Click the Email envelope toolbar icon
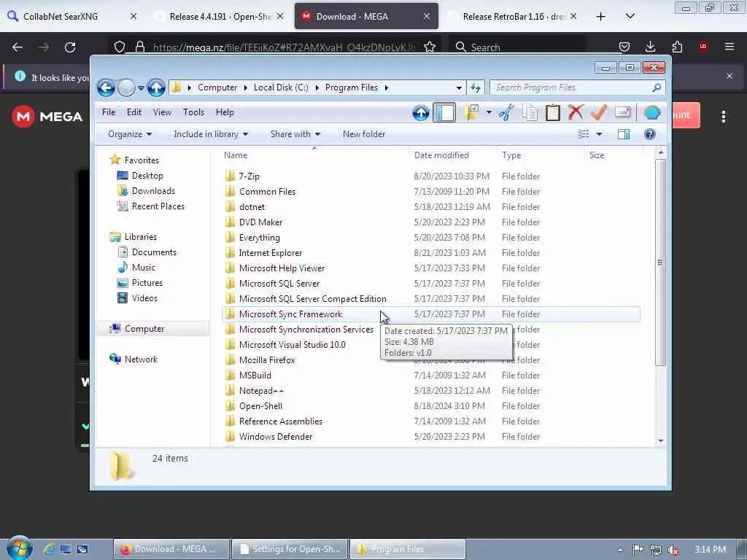The height and width of the screenshot is (560, 747). point(623,112)
